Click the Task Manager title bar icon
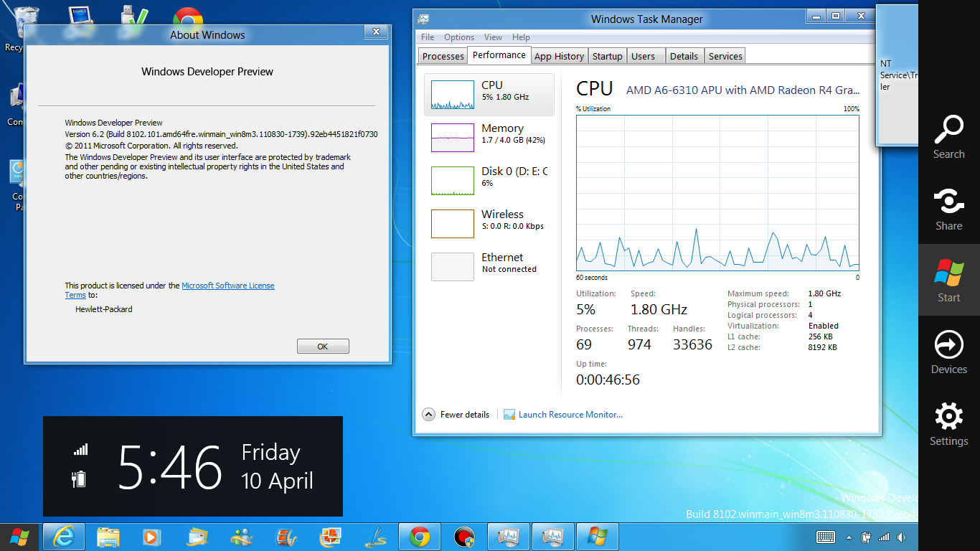 coord(424,19)
